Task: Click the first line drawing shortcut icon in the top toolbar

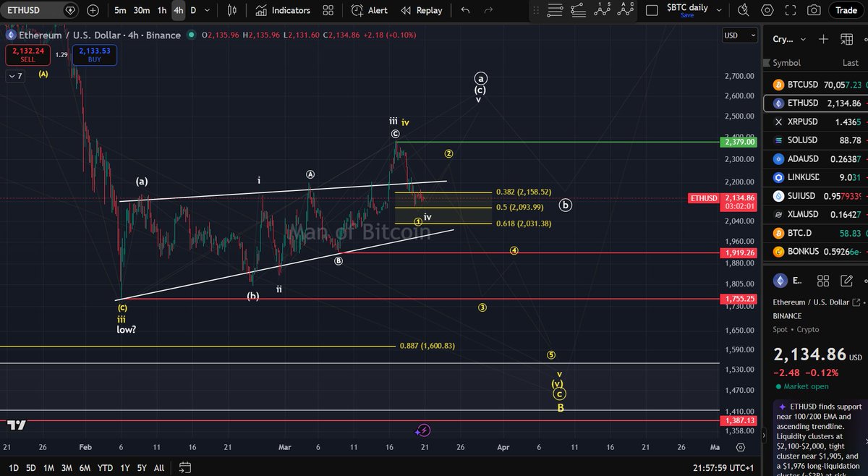Action: coord(555,10)
